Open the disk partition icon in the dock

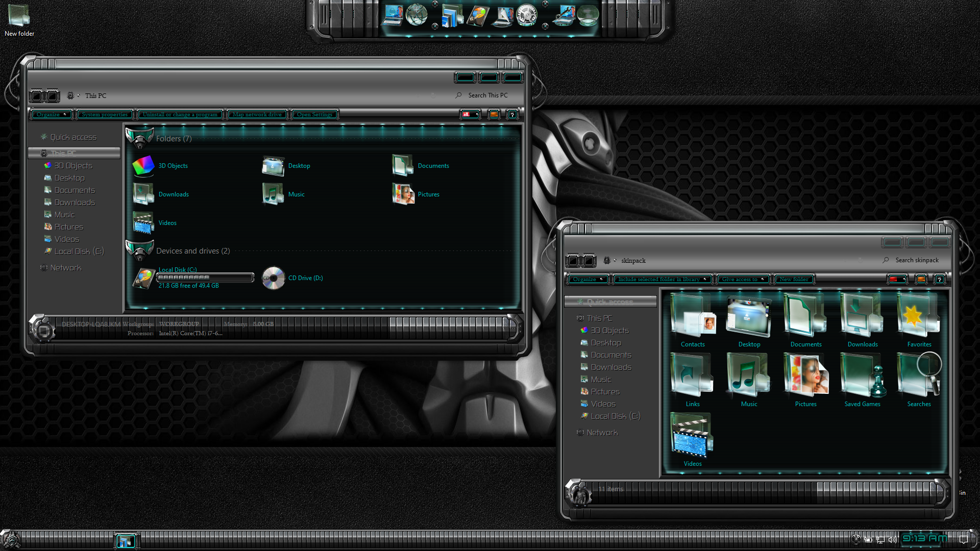pos(478,15)
